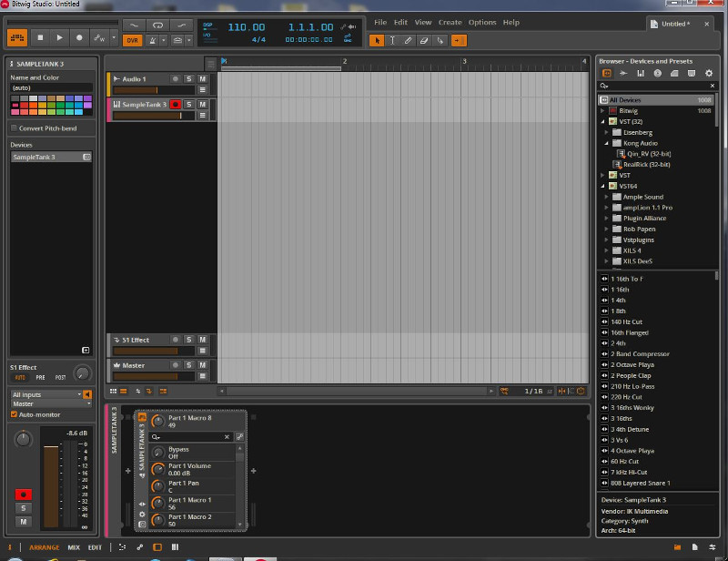
Task: Disarm record on SampleTank 3 track
Action: 175,105
